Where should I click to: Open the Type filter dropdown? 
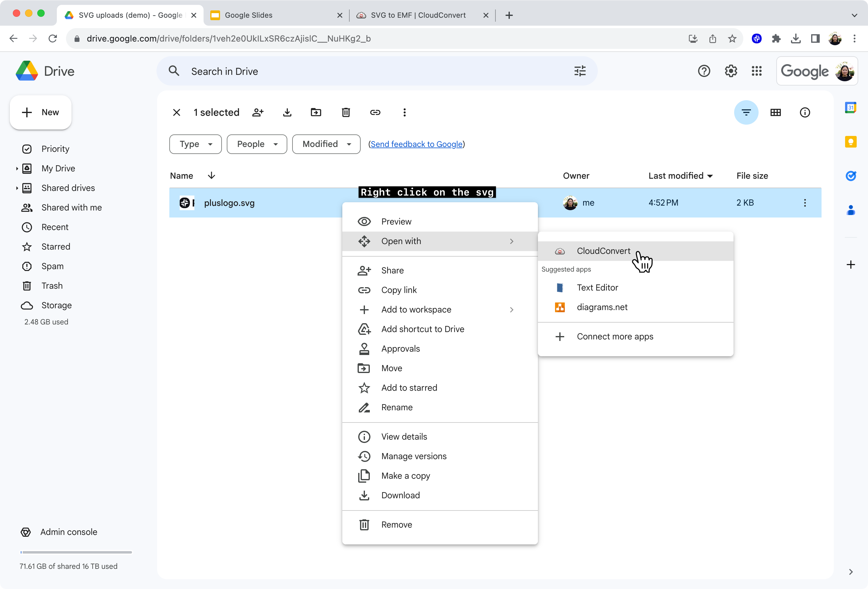195,144
